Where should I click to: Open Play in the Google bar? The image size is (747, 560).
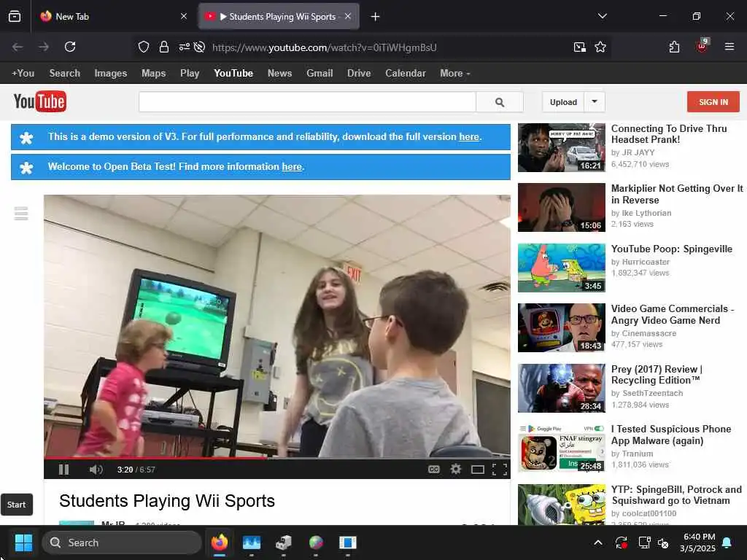click(x=190, y=74)
